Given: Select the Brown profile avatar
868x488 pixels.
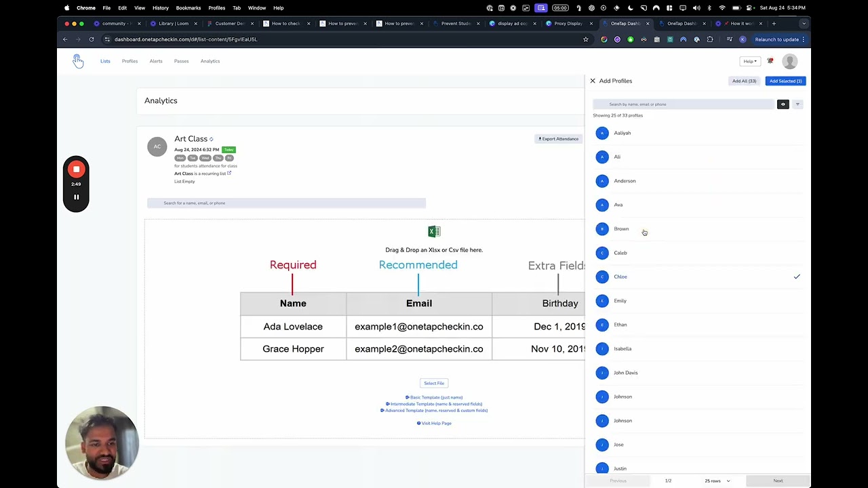Looking at the screenshot, I should pos(602,229).
